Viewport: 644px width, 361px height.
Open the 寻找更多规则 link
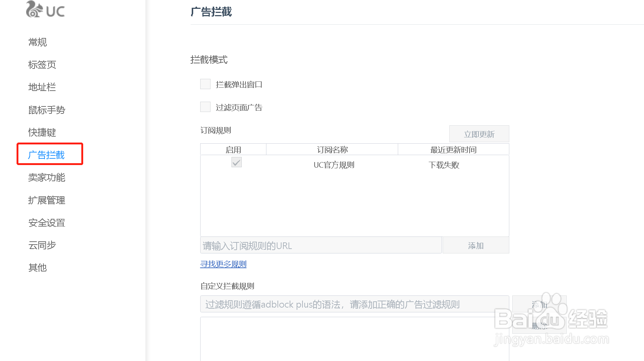point(223,264)
